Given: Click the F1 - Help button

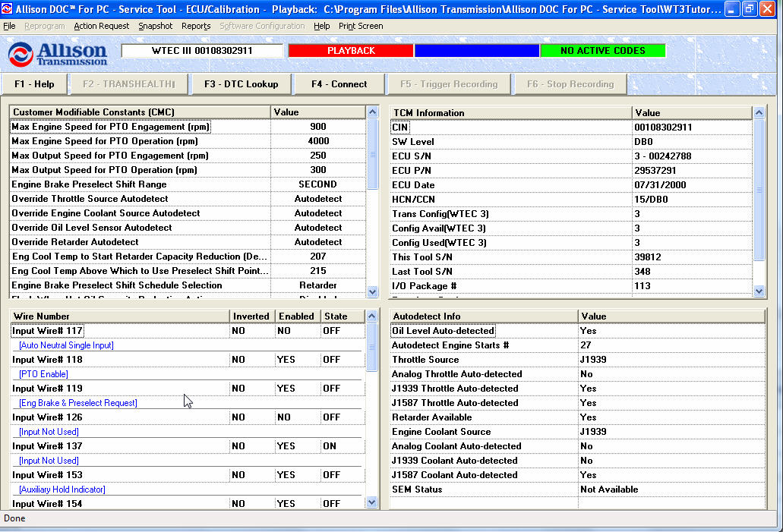Looking at the screenshot, I should coord(34,83).
